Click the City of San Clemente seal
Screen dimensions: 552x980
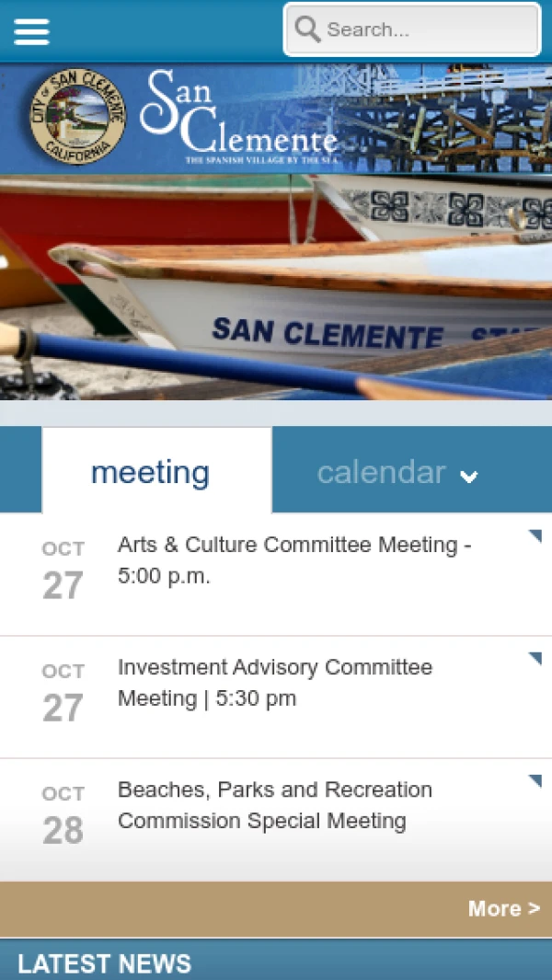click(x=77, y=117)
